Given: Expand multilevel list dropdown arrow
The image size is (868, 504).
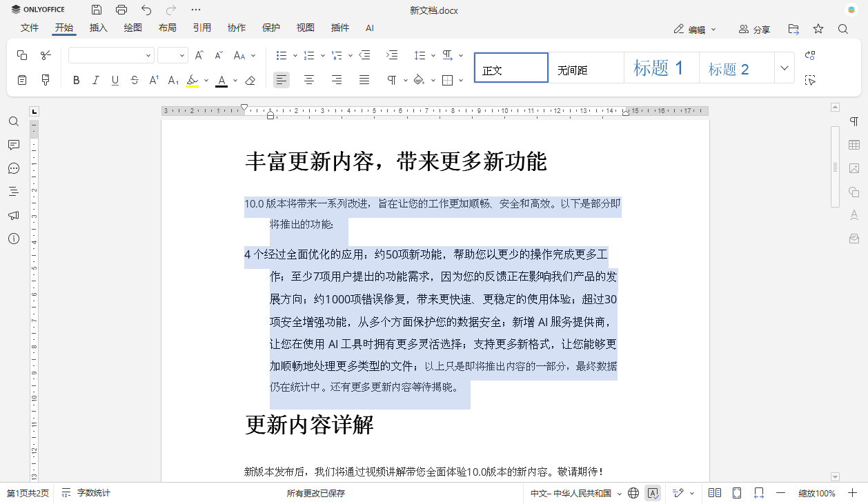Looking at the screenshot, I should tap(350, 55).
